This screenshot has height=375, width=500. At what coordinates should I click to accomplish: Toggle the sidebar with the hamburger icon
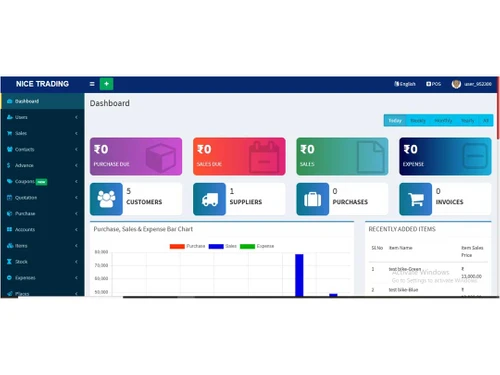point(92,84)
